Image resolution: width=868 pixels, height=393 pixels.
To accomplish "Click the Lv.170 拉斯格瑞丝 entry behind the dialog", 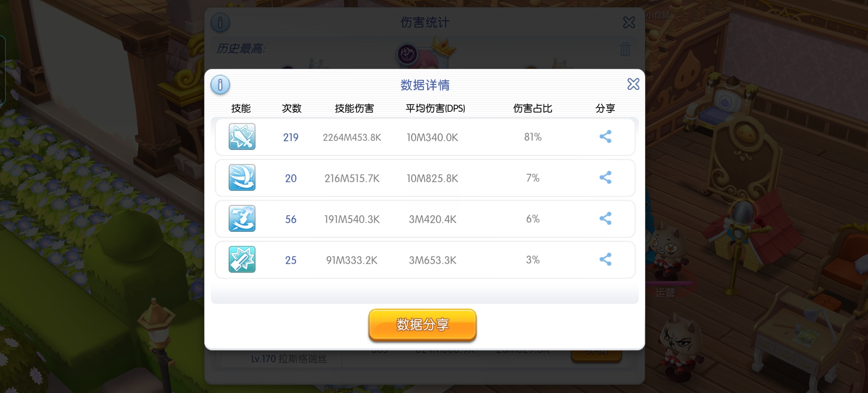I will pos(289,359).
